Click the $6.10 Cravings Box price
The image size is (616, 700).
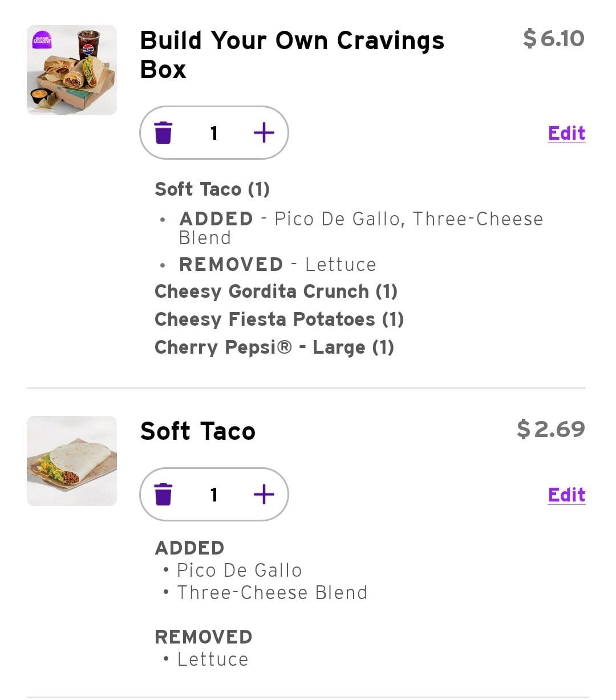click(553, 38)
